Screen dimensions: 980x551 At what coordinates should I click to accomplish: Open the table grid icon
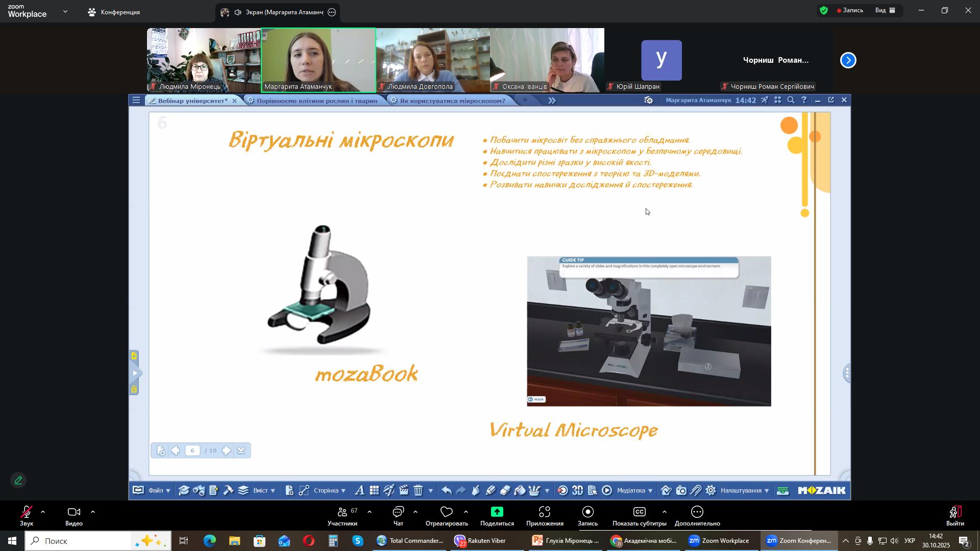pos(374,491)
